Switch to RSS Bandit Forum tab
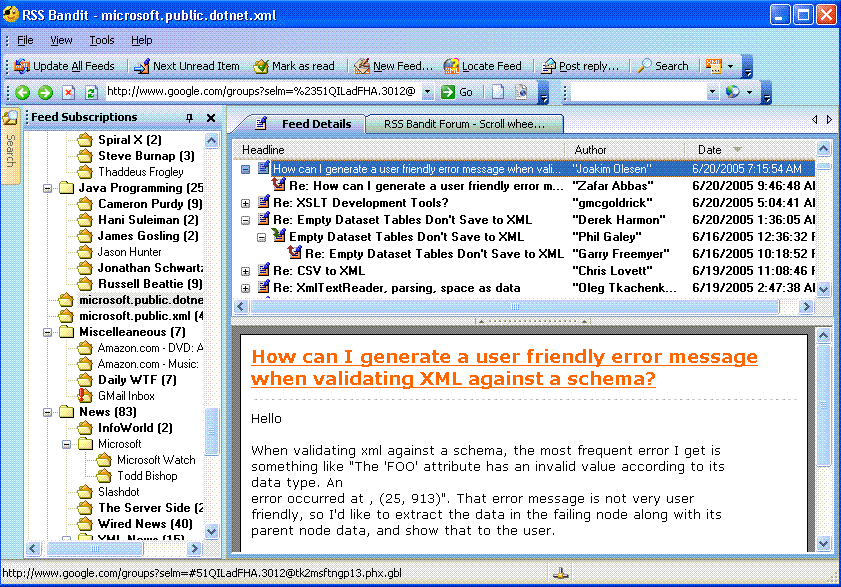Viewport: 841px width, 587px height. coord(464,124)
